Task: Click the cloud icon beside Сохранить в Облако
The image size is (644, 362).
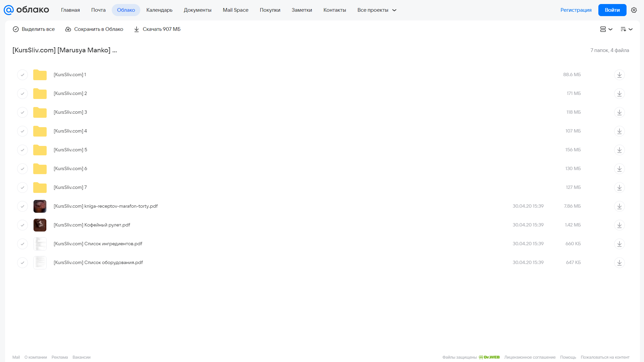Action: click(x=68, y=29)
